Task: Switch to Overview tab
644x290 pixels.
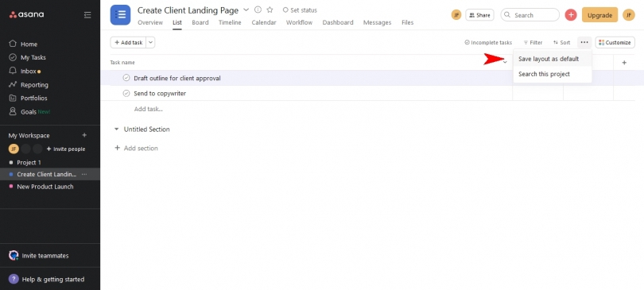Action: coord(150,22)
